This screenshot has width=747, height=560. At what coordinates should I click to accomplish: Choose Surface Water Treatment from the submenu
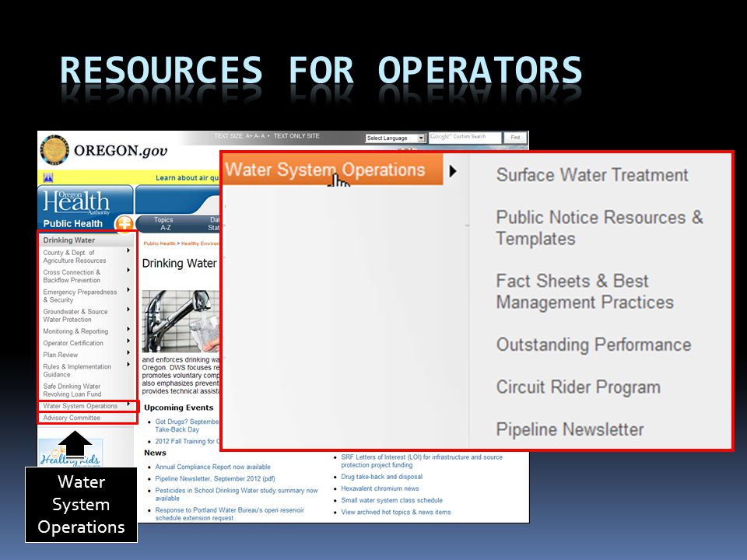(592, 175)
